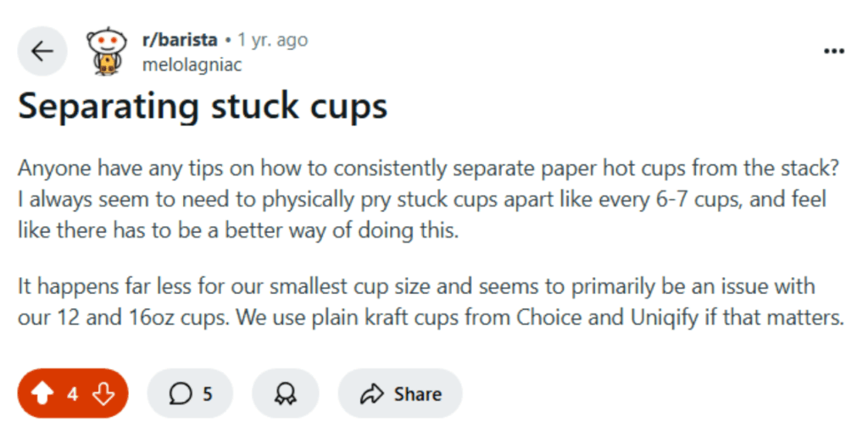This screenshot has width=868, height=443.
Task: Downvote the post with the down arrow
Action: click(x=103, y=394)
